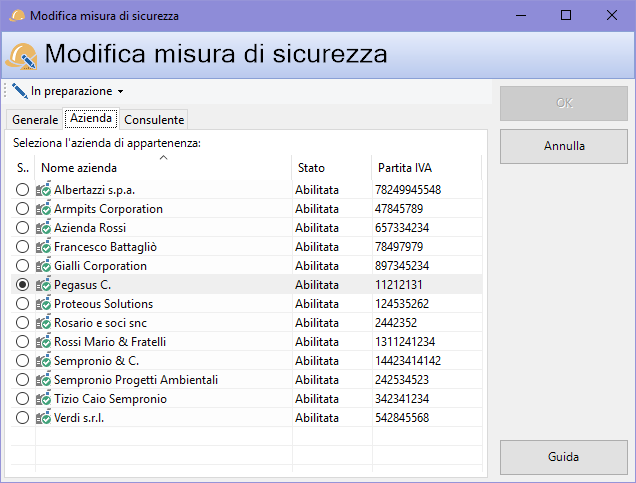Choose the Sempronio Progetti Ambientali radio button

tap(22, 380)
